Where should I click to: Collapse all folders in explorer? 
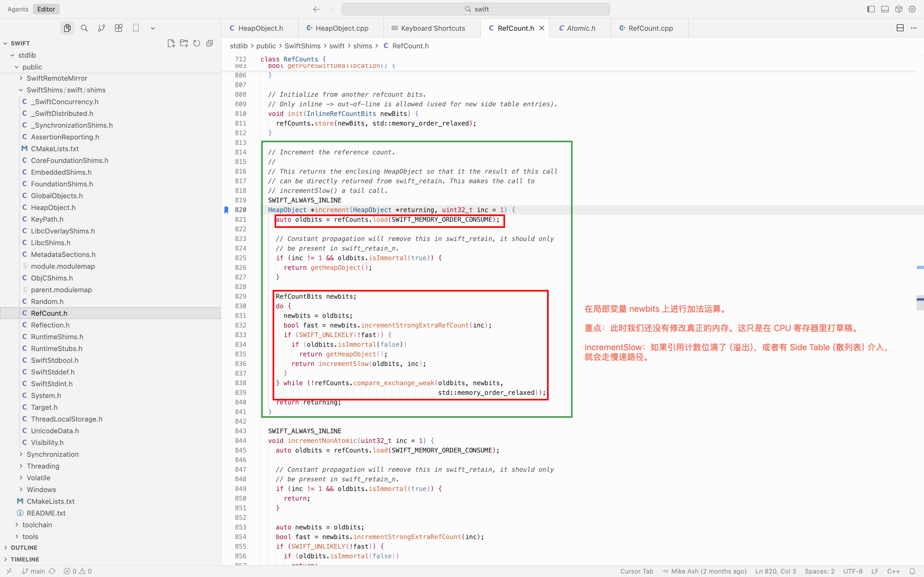210,43
